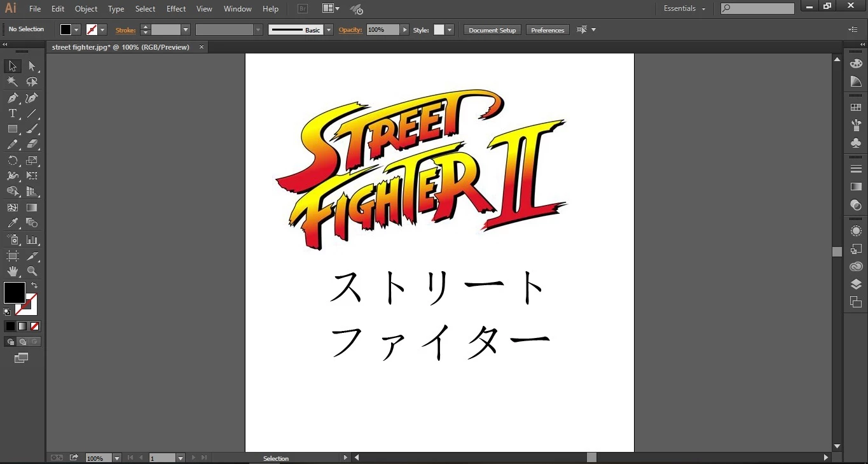Choose the Mesh tool
Viewport: 868px width, 464px height.
pos(12,207)
